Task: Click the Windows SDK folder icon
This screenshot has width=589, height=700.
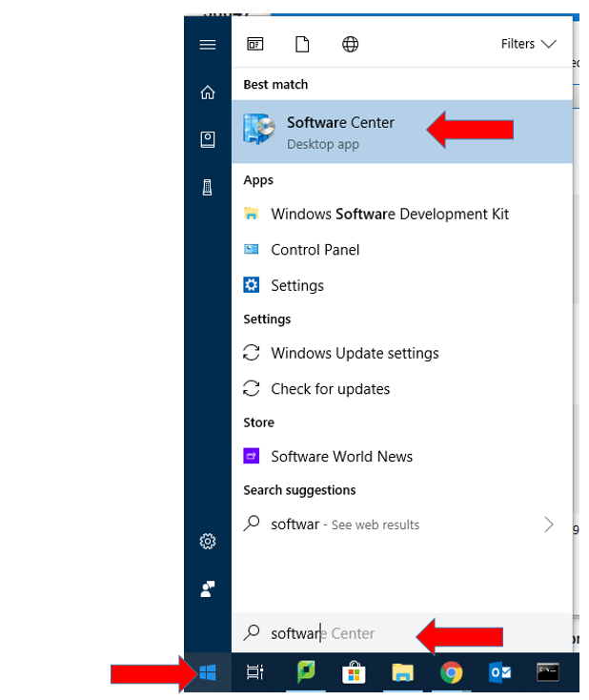Action: tap(252, 214)
